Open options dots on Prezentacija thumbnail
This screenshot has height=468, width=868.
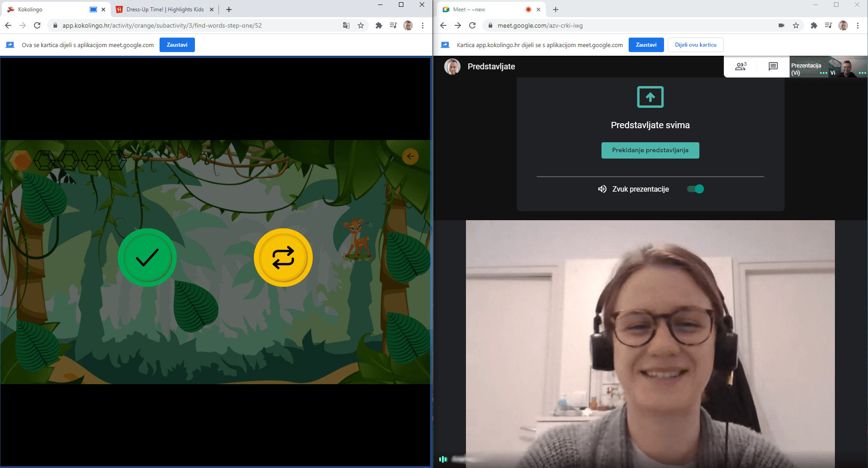click(824, 73)
